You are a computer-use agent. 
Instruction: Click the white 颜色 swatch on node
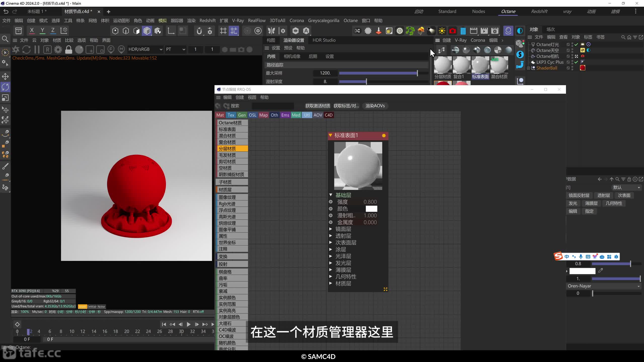pyautogui.click(x=371, y=209)
